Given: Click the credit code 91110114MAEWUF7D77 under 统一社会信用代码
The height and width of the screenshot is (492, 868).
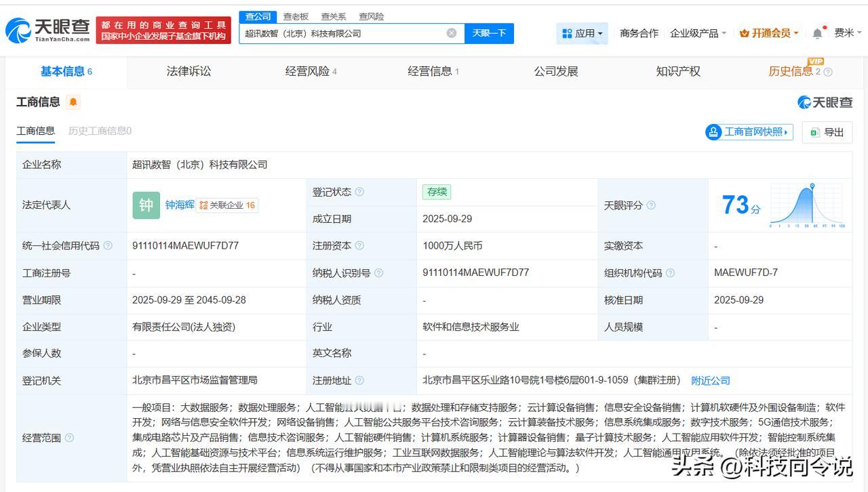Looking at the screenshot, I should point(185,246).
